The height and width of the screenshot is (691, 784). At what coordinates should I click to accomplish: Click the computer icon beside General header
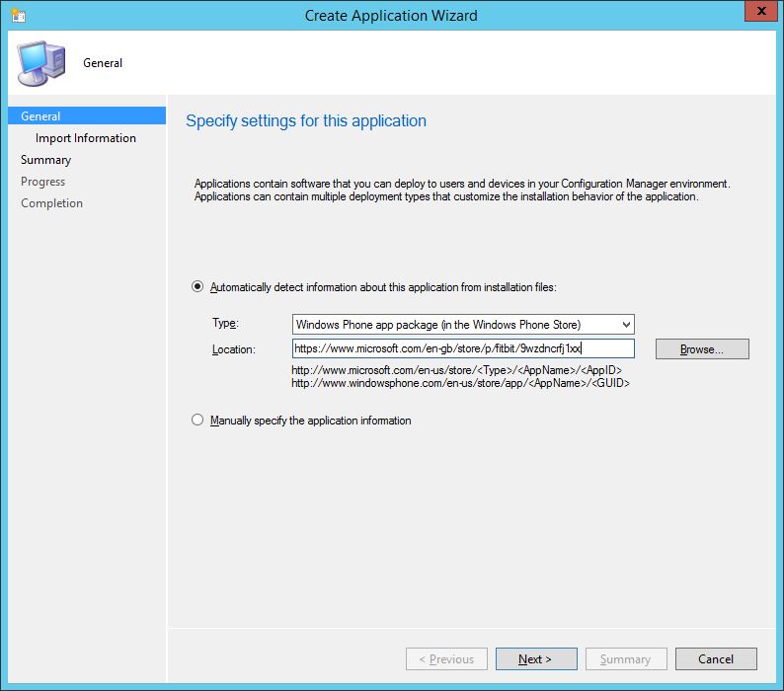tap(41, 63)
